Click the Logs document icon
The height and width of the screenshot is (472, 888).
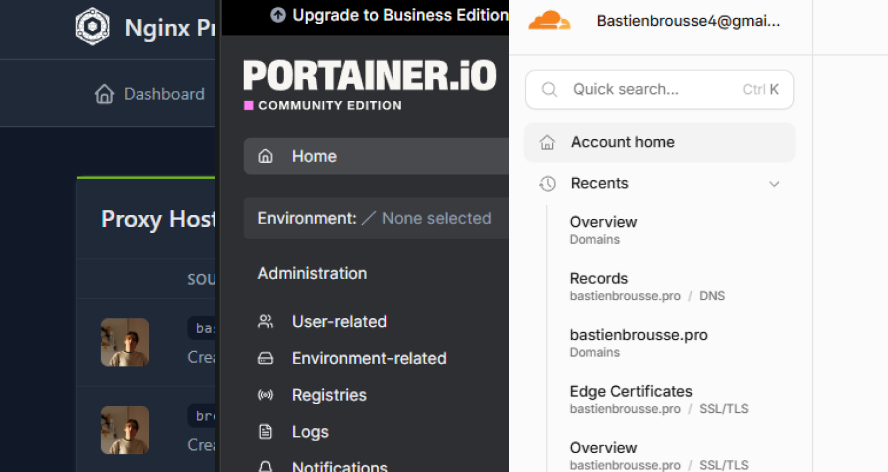pyautogui.click(x=266, y=432)
